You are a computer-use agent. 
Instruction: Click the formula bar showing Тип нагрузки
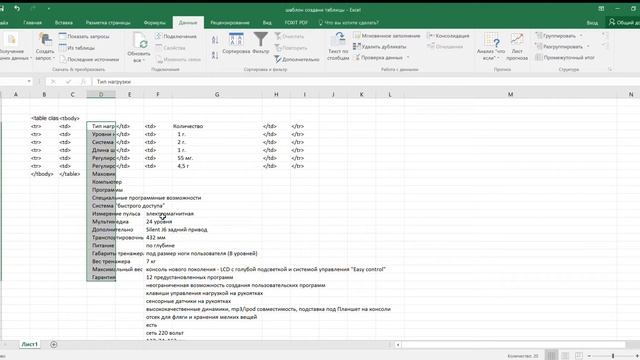point(365,82)
